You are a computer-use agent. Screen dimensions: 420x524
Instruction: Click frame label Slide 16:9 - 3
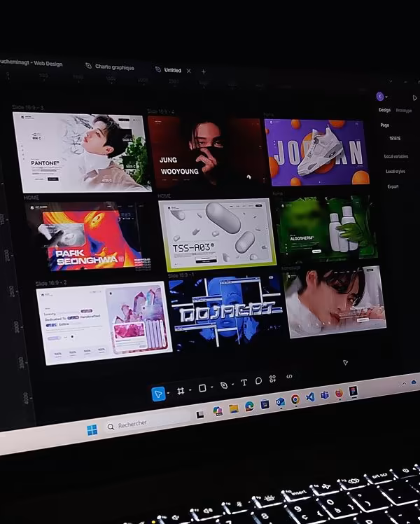pos(28,108)
